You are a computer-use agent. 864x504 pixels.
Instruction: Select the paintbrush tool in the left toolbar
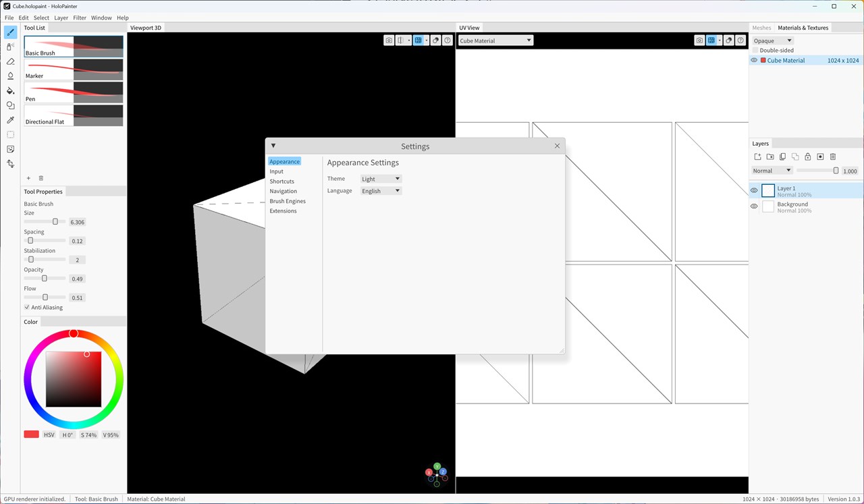tap(10, 32)
